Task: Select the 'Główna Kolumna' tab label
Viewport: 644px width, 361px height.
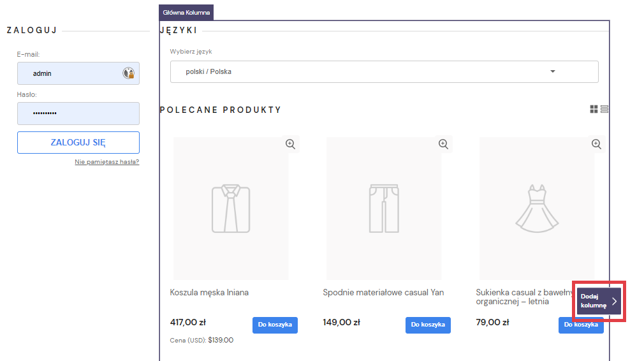Action: (186, 12)
